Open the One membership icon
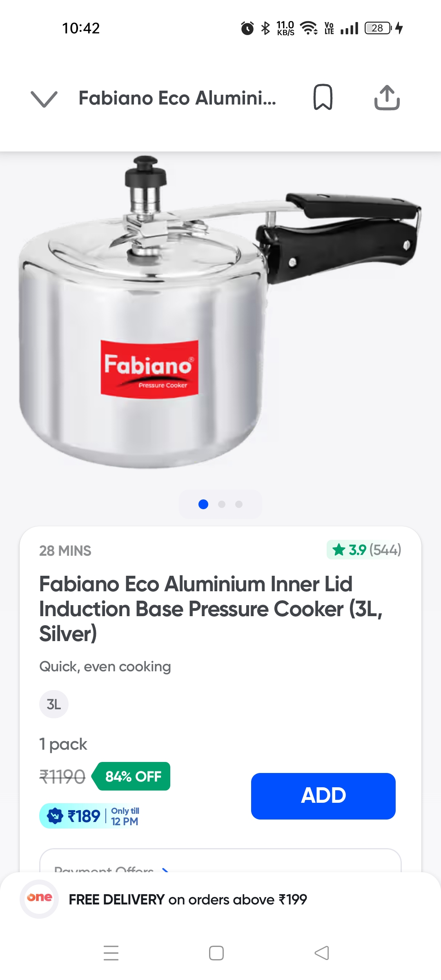The height and width of the screenshot is (980, 441). point(39,899)
